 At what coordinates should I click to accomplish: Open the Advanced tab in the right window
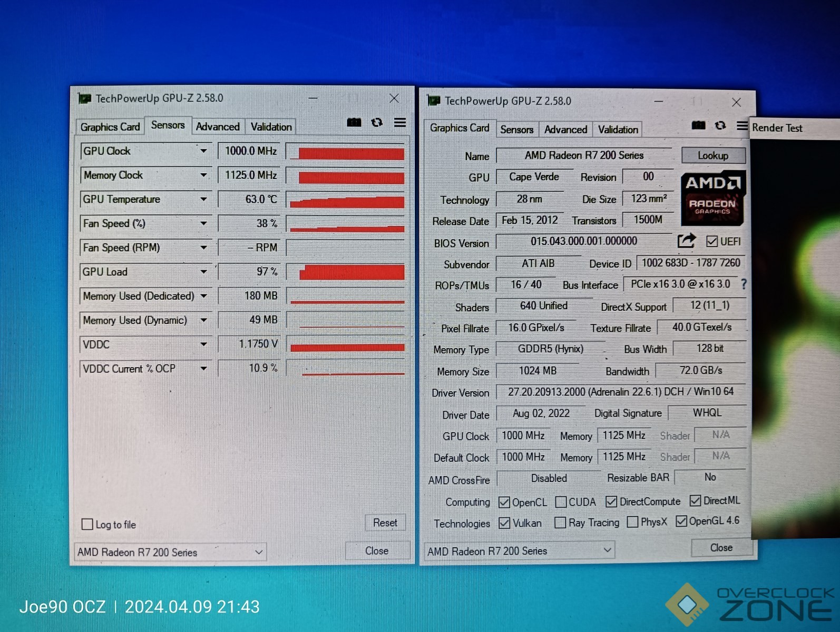point(565,130)
